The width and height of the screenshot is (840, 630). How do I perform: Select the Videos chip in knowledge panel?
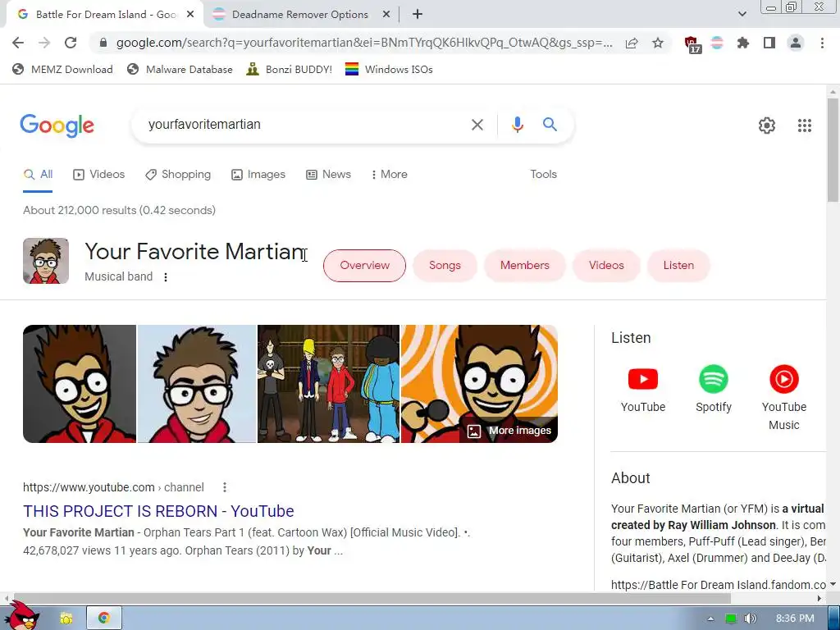[606, 266]
